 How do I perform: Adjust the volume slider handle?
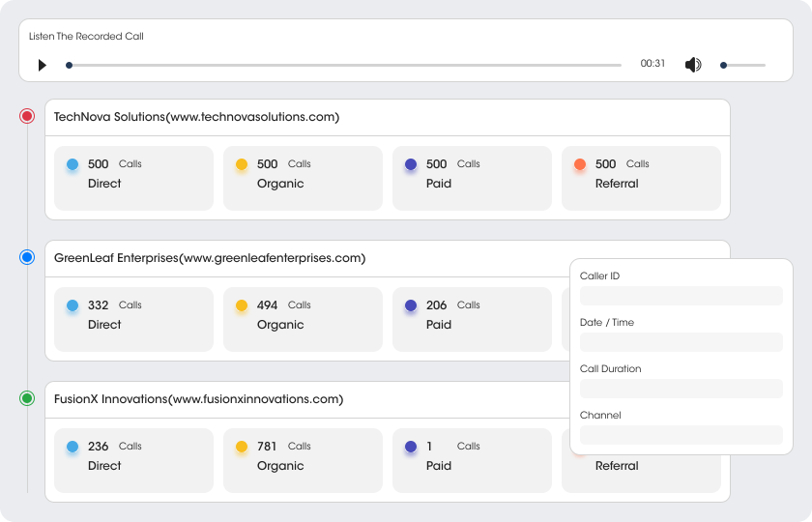pos(723,66)
